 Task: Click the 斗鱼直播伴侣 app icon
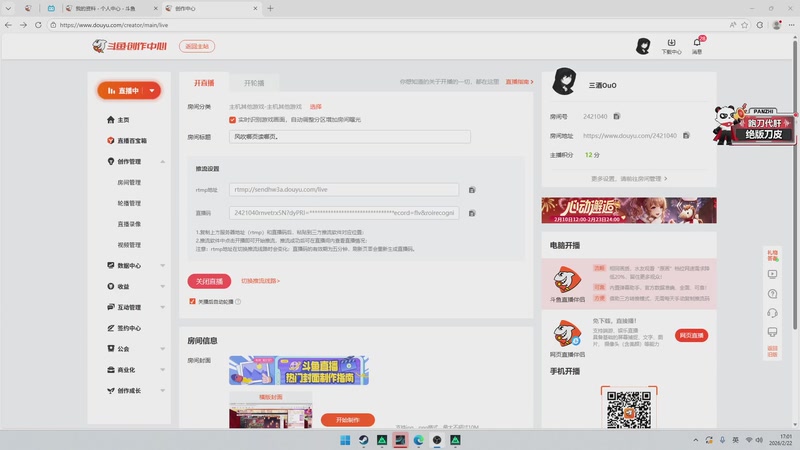[x=567, y=280]
